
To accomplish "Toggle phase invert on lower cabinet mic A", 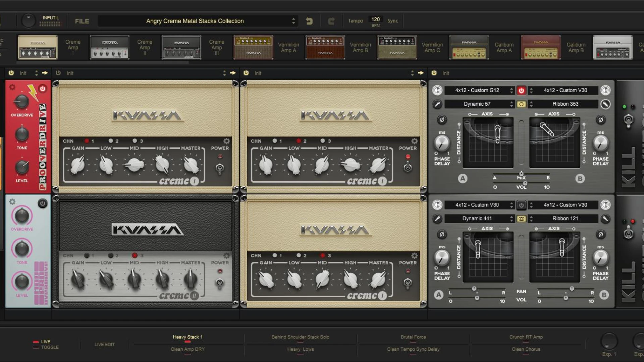I will coord(442,234).
